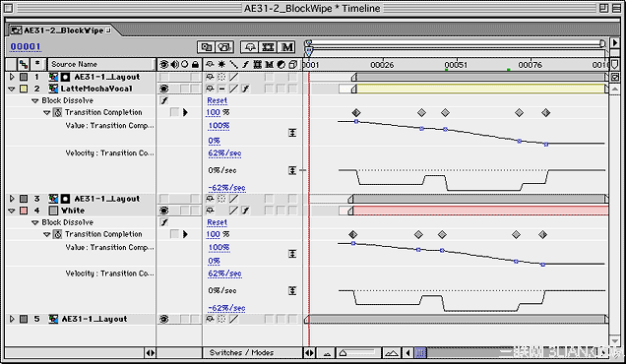Click the effects f column header icon
Image resolution: width=626 pixels, height=364 pixels.
pyautogui.click(x=245, y=64)
